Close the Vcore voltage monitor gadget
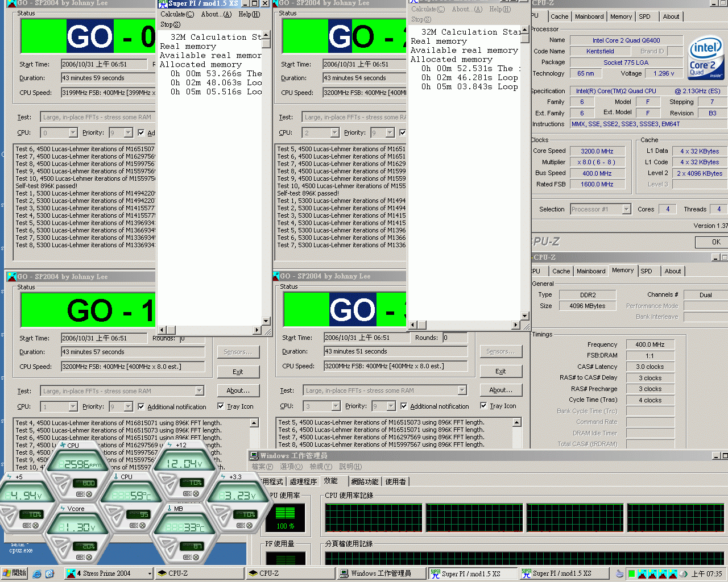Viewport: 728px width, 582px height. [89, 557]
